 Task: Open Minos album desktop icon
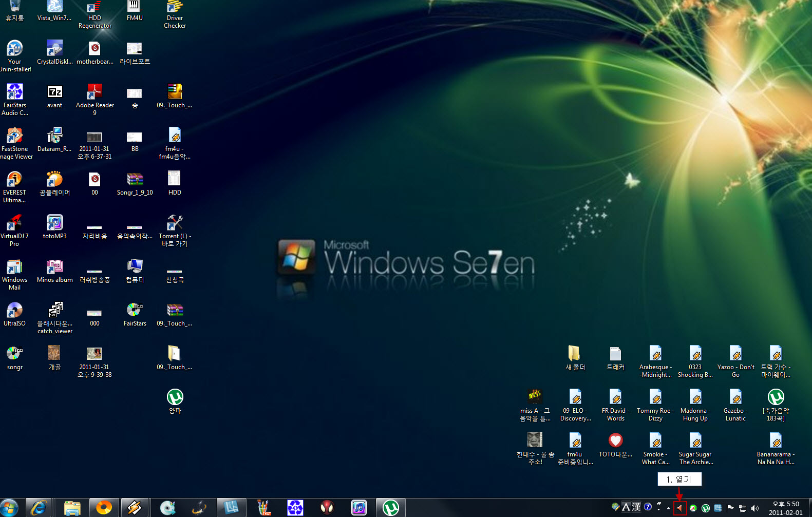(x=54, y=271)
